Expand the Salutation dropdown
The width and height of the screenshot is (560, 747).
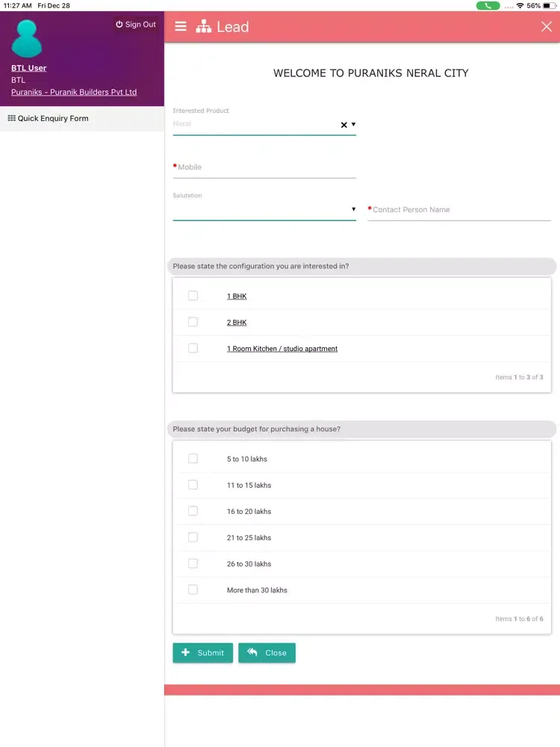(x=353, y=209)
